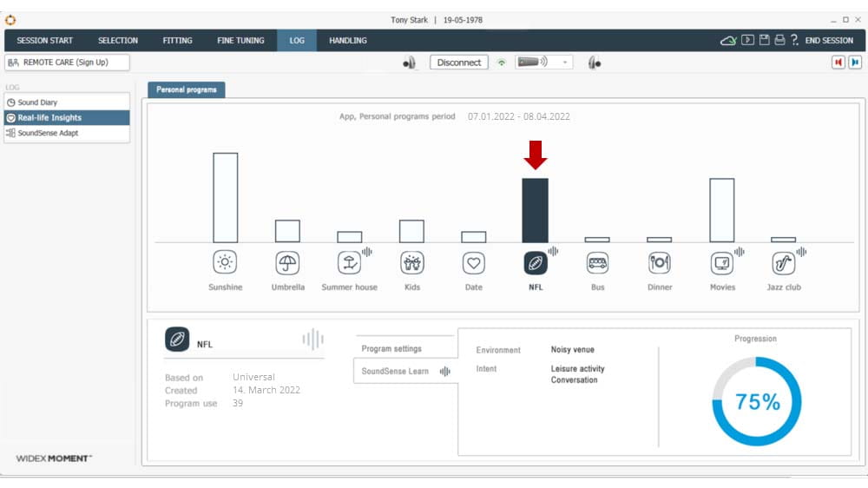This screenshot has width=868, height=488.
Task: Open the LOG menu
Action: (297, 41)
